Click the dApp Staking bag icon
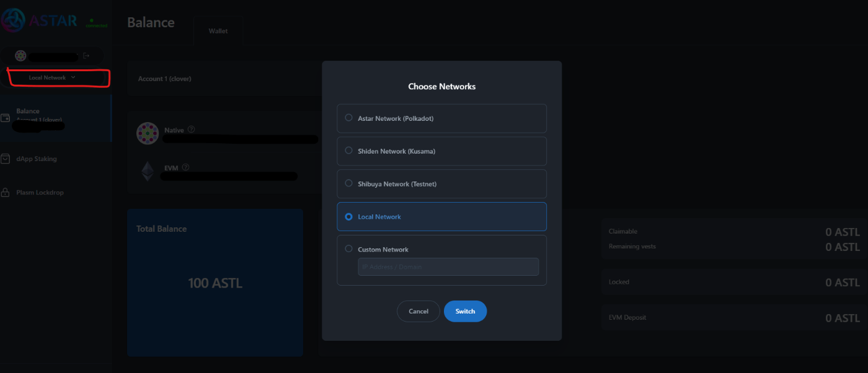Image resolution: width=868 pixels, height=373 pixels. [x=6, y=159]
